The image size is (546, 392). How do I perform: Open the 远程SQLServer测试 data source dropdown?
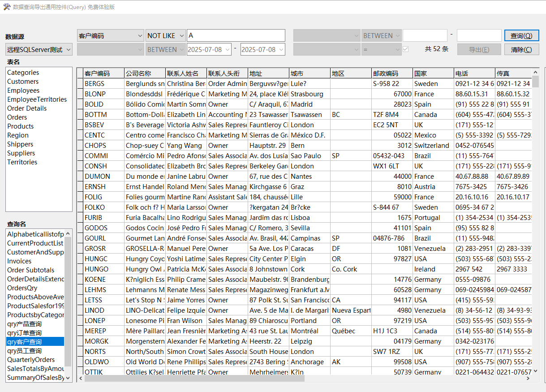(39, 50)
